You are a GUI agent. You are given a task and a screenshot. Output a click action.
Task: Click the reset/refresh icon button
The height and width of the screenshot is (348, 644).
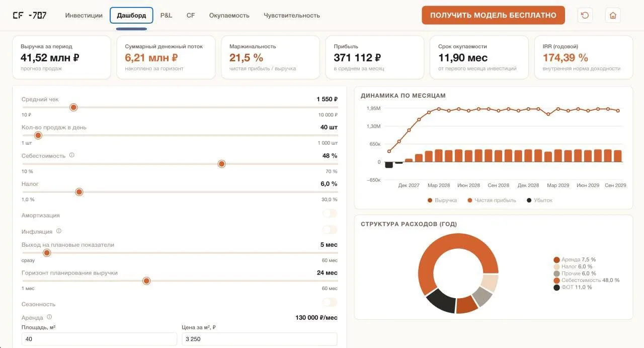point(585,15)
